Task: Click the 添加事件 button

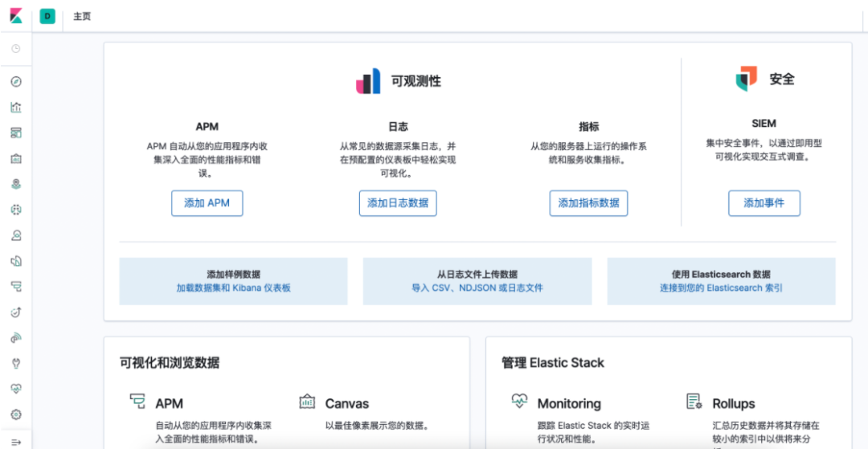Action: click(x=764, y=203)
